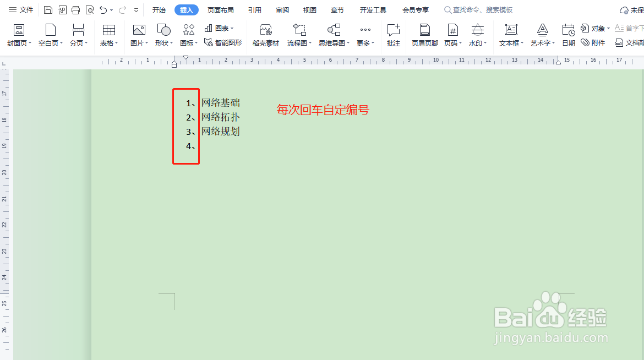Screen dimensions: 644x360
Task: Open the 表格 table insert menu
Action: pos(109,35)
